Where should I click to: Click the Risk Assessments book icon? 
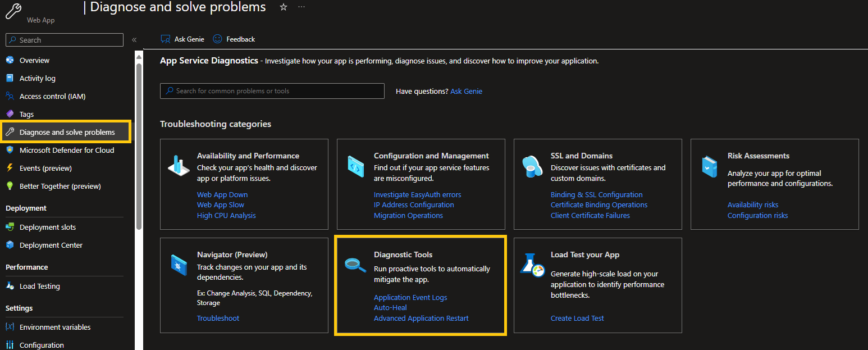709,166
